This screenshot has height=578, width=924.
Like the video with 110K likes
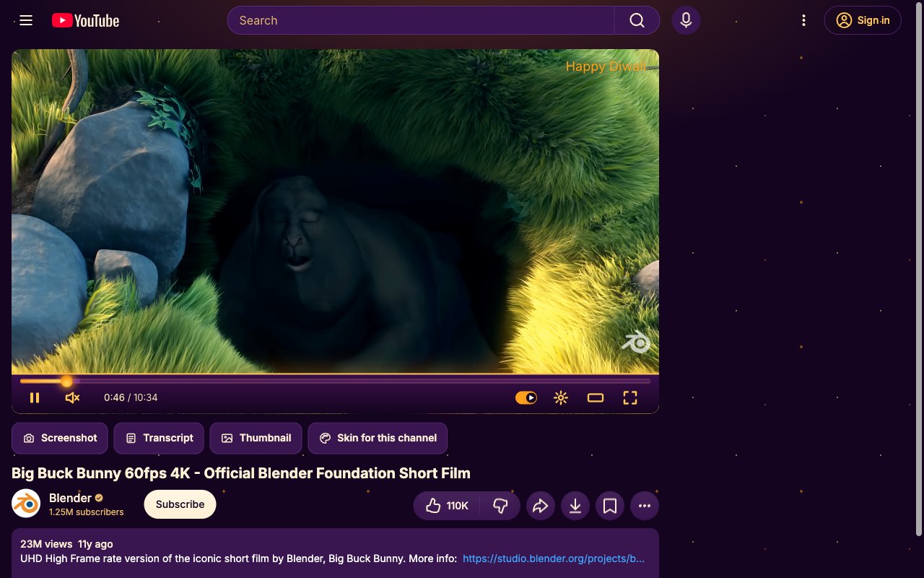447,506
